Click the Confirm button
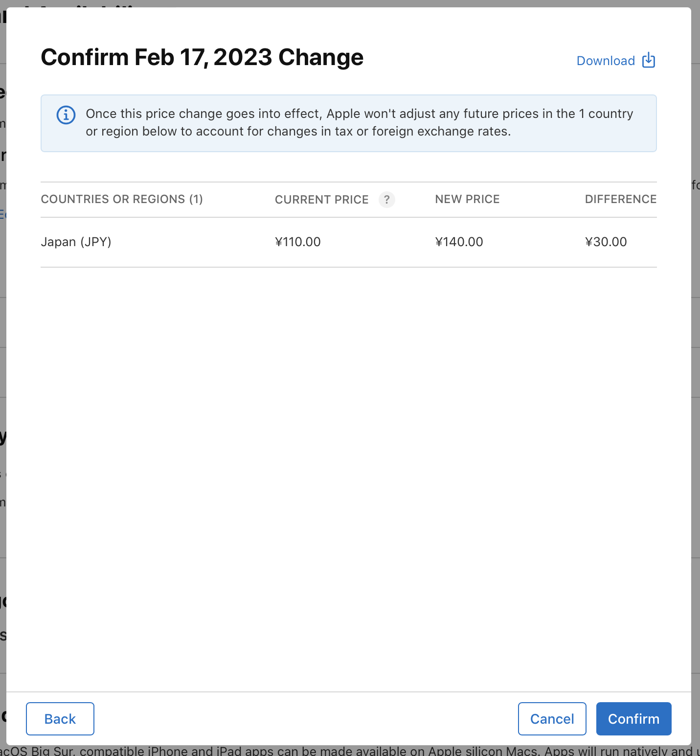 633,718
